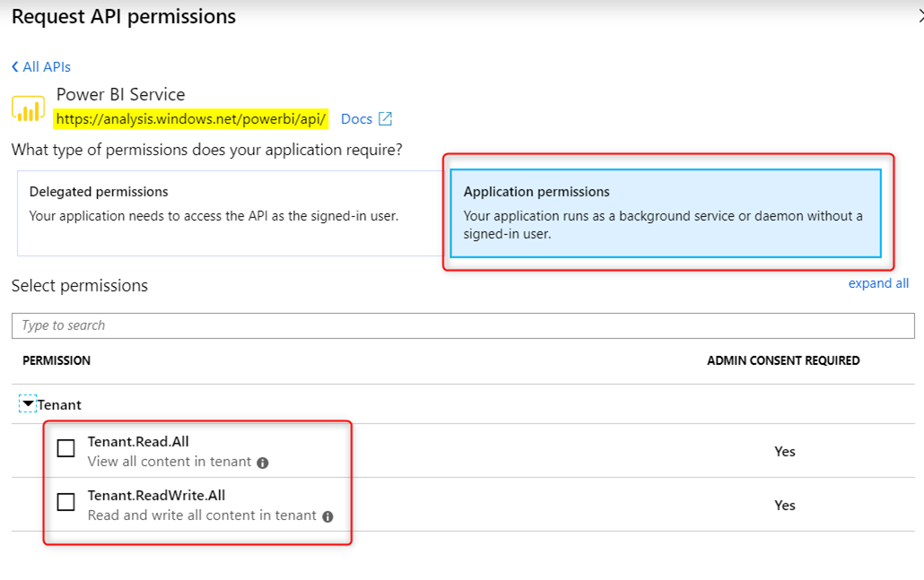The image size is (924, 580).
Task: Click the Tenant.Read.All permission name
Action: (x=138, y=442)
